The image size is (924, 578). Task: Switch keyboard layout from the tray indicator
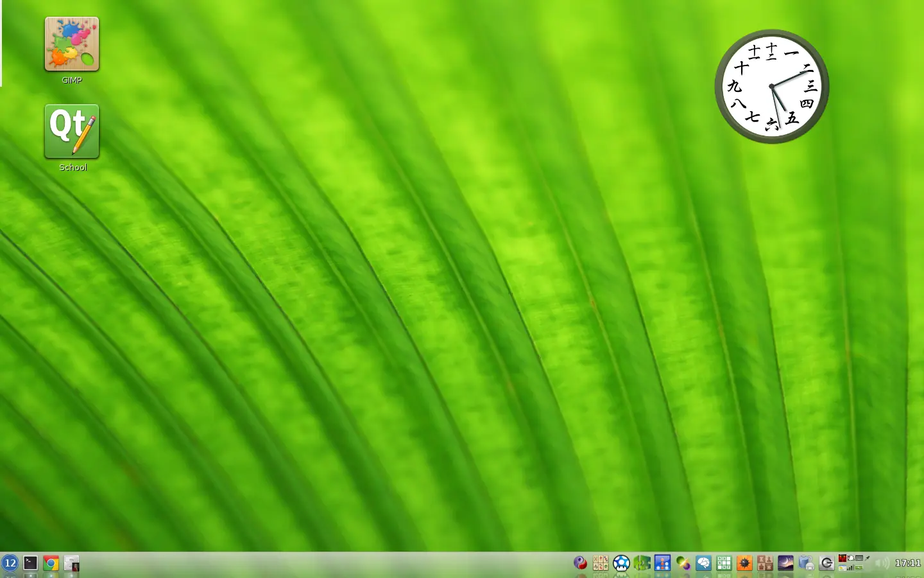[859, 558]
